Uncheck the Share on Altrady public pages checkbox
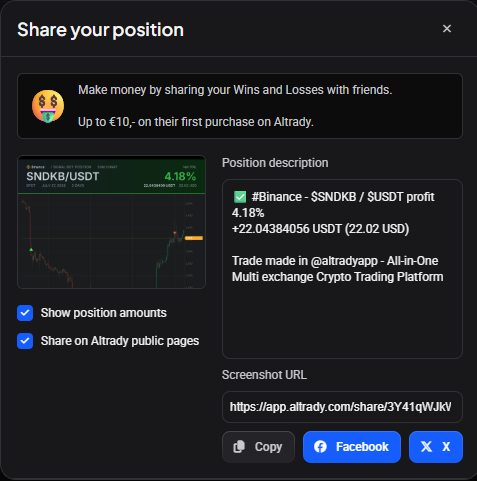477x481 pixels. 25,341
